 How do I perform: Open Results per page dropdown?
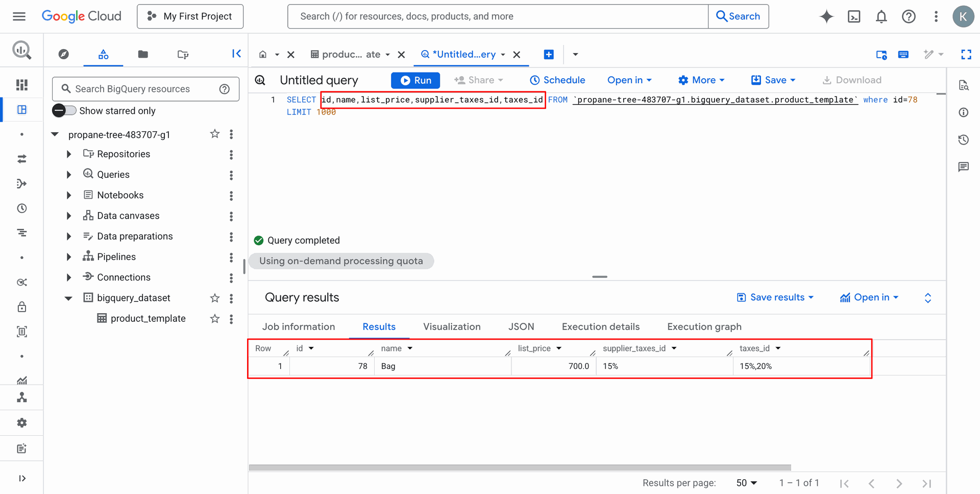pyautogui.click(x=746, y=483)
